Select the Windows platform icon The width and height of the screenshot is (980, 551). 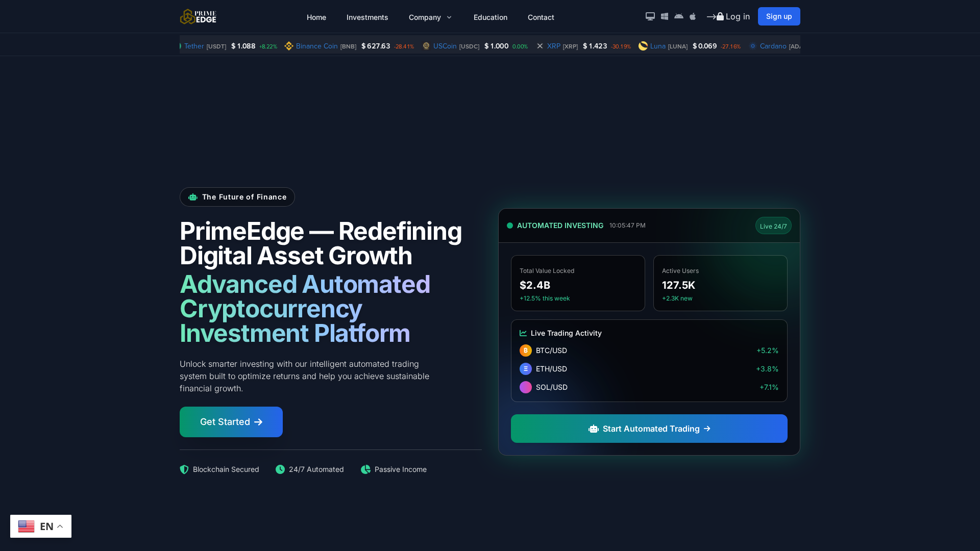[664, 16]
